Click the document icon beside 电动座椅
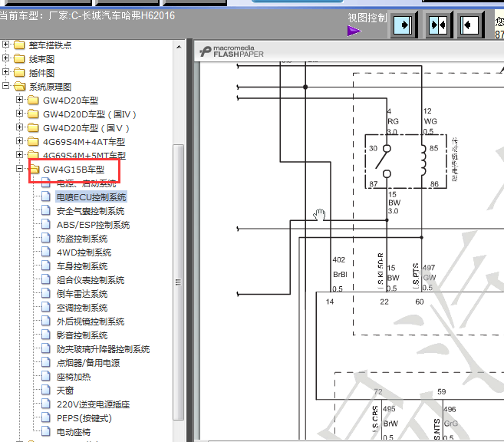Viewport: 504px width, 442px height. [45, 431]
